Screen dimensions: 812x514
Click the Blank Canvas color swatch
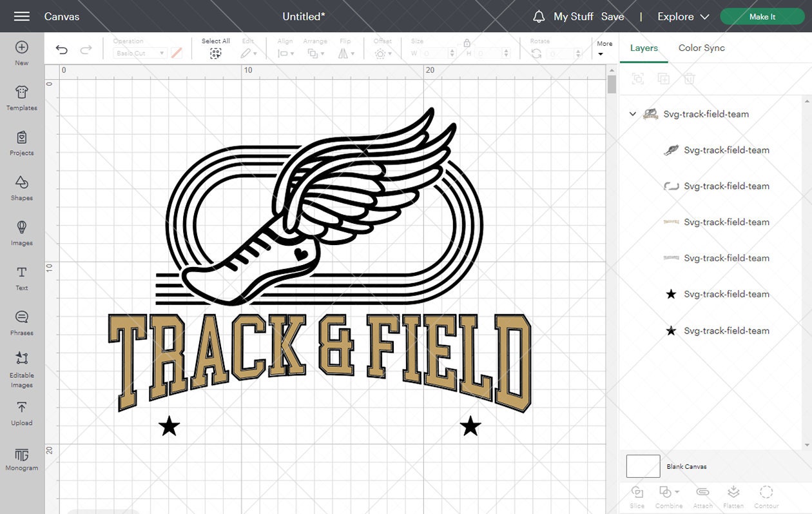click(x=643, y=466)
